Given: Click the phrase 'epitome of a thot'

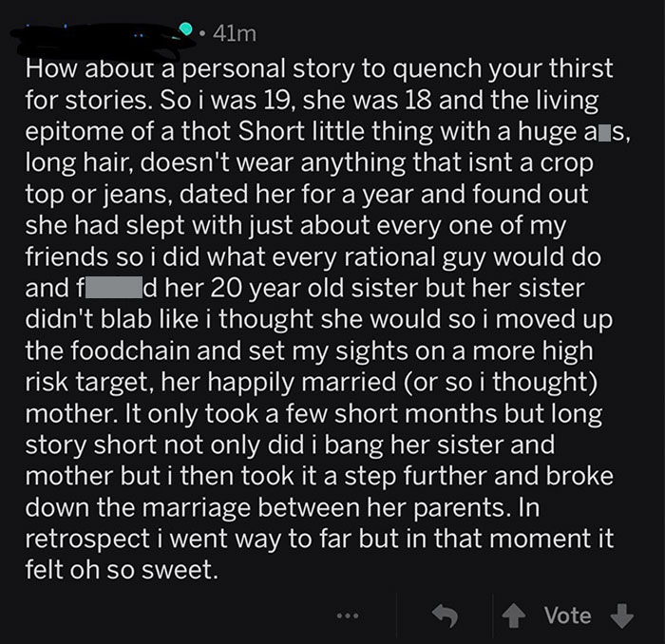Looking at the screenshot, I should (x=128, y=131).
